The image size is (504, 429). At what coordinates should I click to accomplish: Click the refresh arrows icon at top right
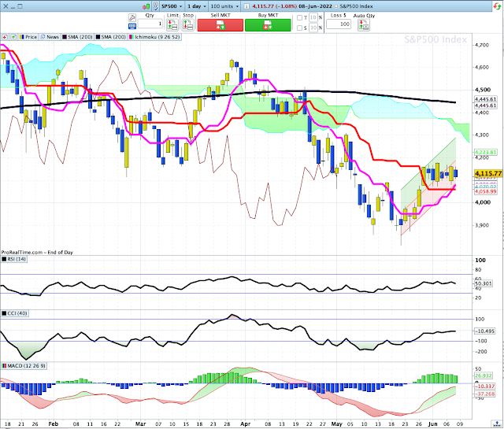click(497, 6)
